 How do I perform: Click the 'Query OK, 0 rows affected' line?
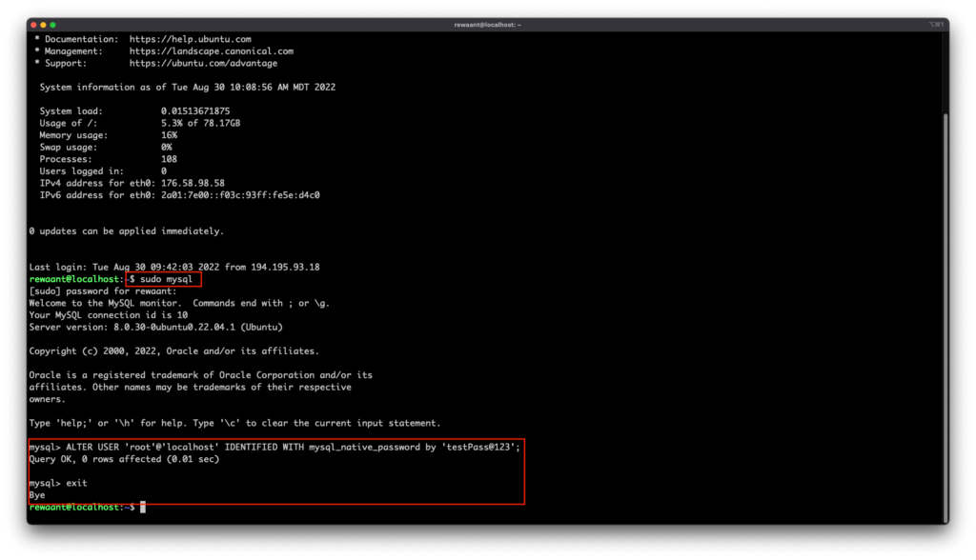coord(124,459)
